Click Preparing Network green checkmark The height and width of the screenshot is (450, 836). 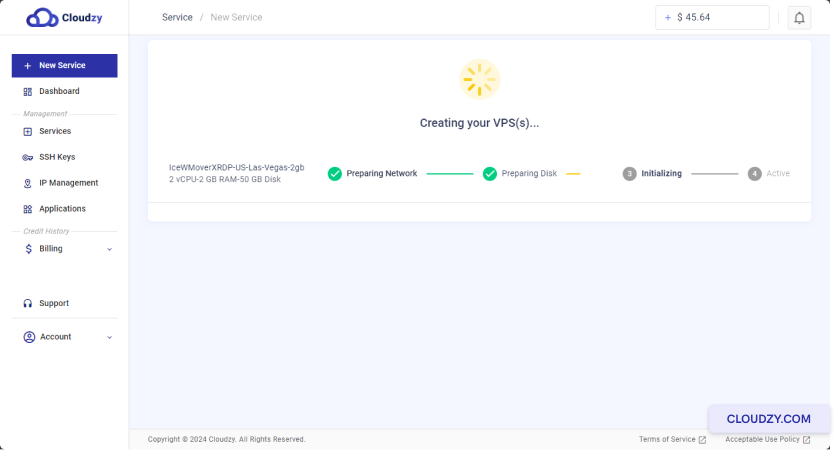click(x=334, y=174)
